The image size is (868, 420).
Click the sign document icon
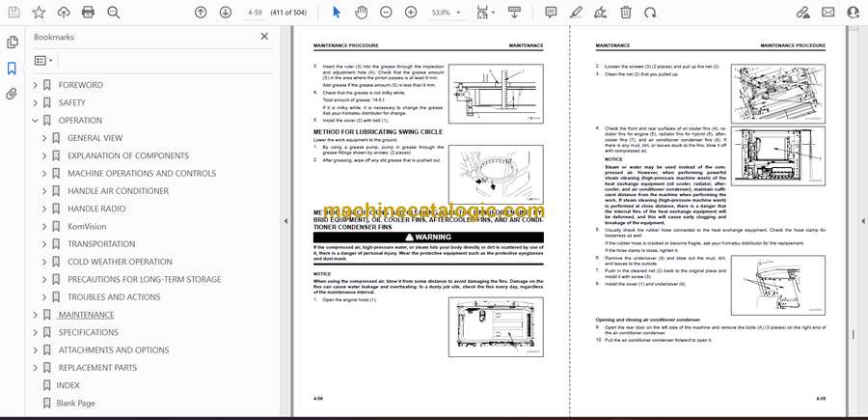click(x=601, y=13)
